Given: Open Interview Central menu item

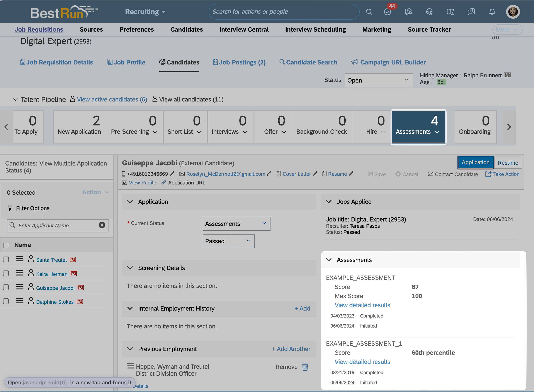Looking at the screenshot, I should click(x=244, y=29).
